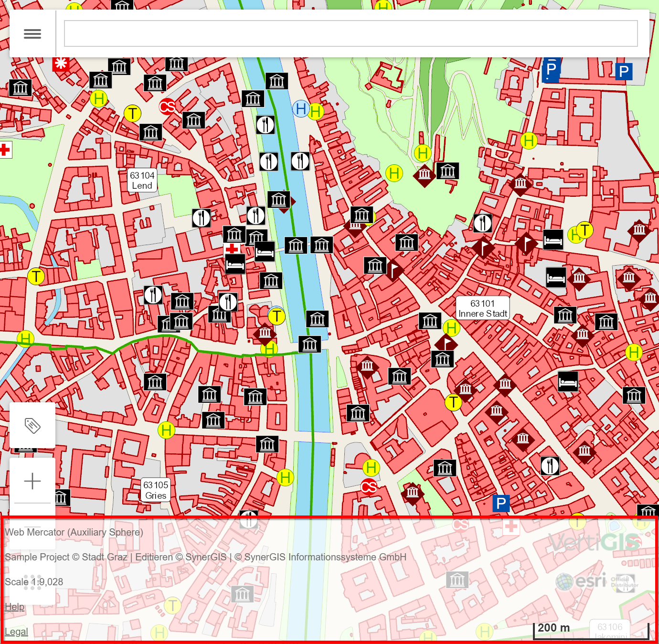Click the map search input field
Viewport: 659px width, 644px height.
point(351,33)
